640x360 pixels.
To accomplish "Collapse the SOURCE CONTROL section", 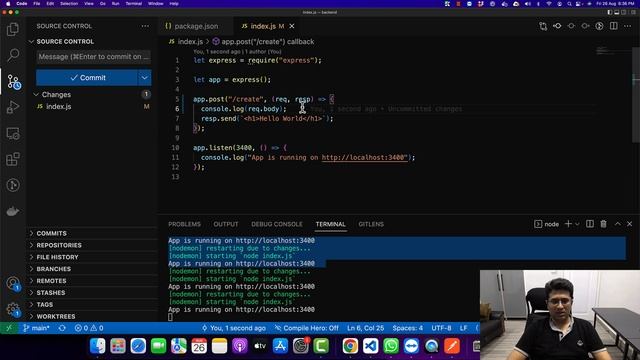I will point(31,42).
